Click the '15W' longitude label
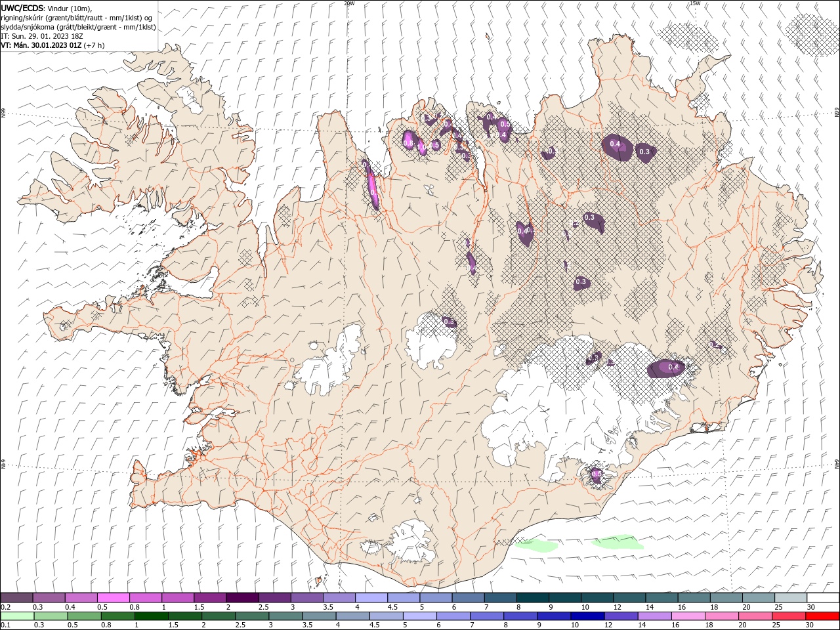The width and height of the screenshot is (840, 630). tap(696, 3)
